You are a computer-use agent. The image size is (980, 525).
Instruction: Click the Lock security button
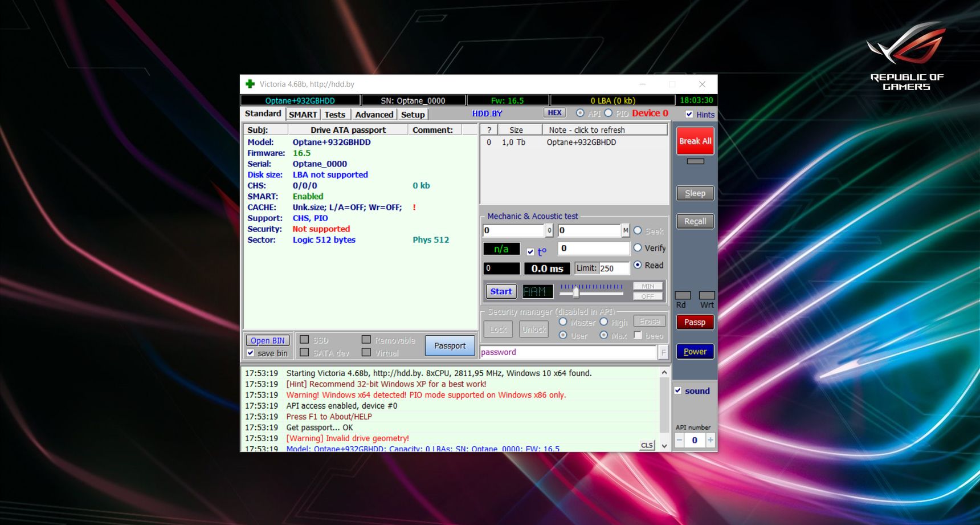tap(499, 329)
